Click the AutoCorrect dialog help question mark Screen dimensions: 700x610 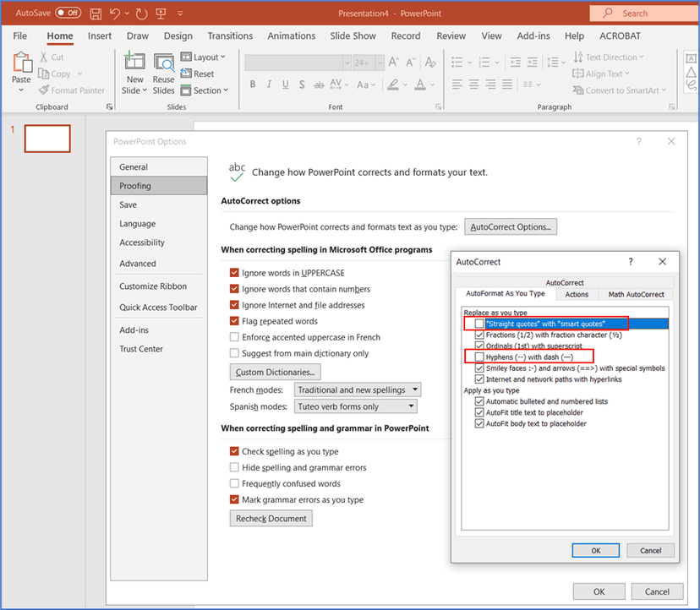click(630, 262)
